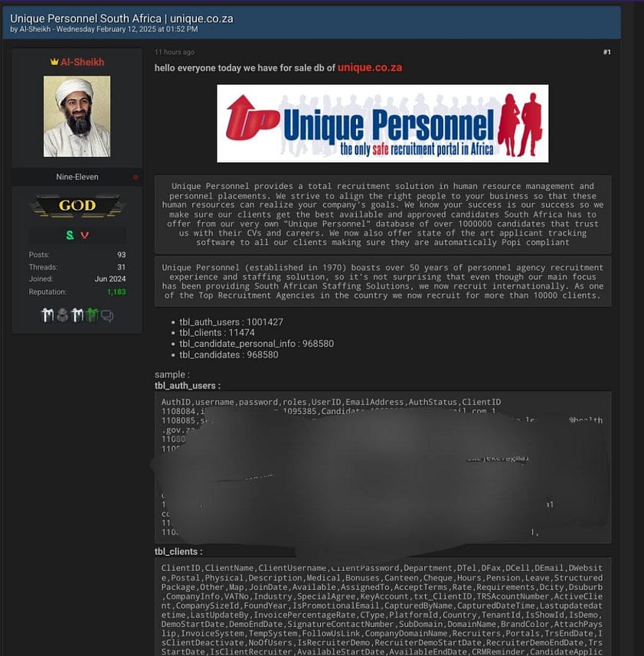Screen dimensions: 644x656
Task: Click the GOD rank badge
Action: [77, 205]
